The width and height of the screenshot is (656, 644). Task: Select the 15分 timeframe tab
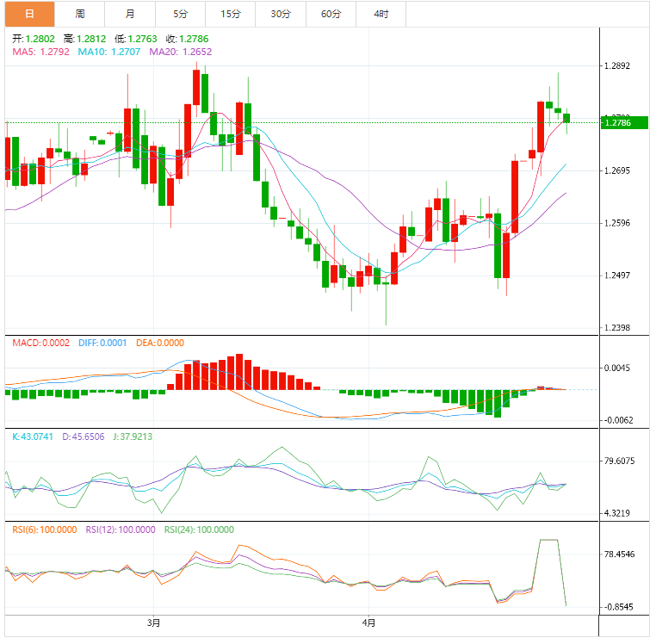[x=230, y=14]
